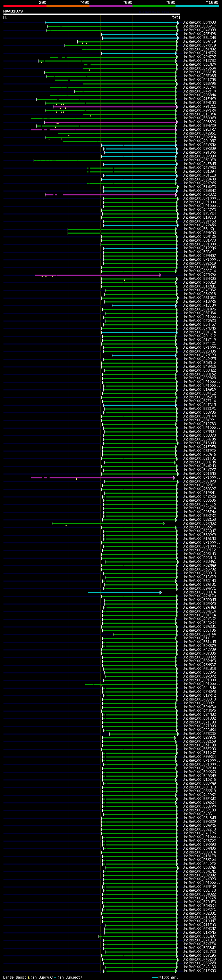Select hit label UniRef100_P41758
The height and width of the screenshot is (980, 222).
click(x=199, y=80)
